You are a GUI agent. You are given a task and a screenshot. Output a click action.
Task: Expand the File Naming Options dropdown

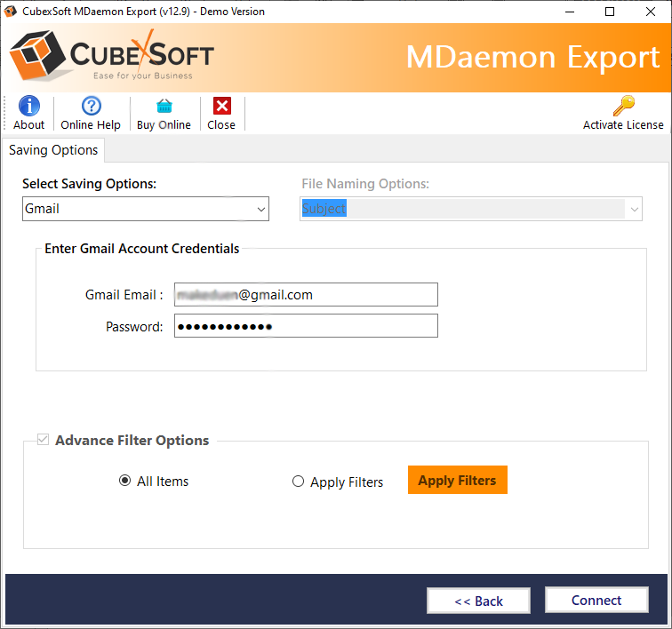634,209
